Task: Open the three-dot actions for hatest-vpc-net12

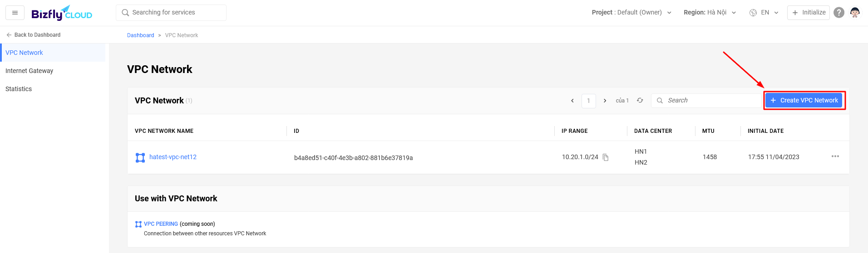Action: point(835,156)
